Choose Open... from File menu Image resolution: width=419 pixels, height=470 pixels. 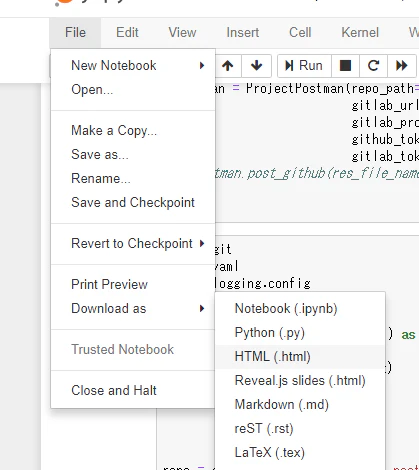[133, 89]
